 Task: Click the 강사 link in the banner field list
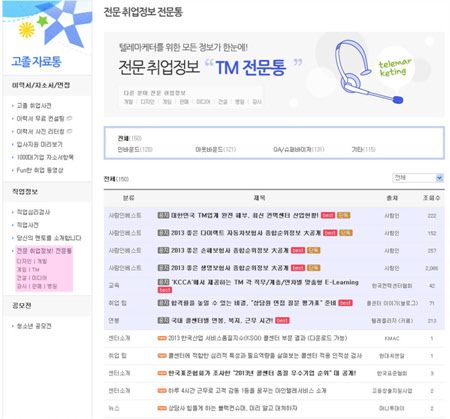[x=257, y=102]
